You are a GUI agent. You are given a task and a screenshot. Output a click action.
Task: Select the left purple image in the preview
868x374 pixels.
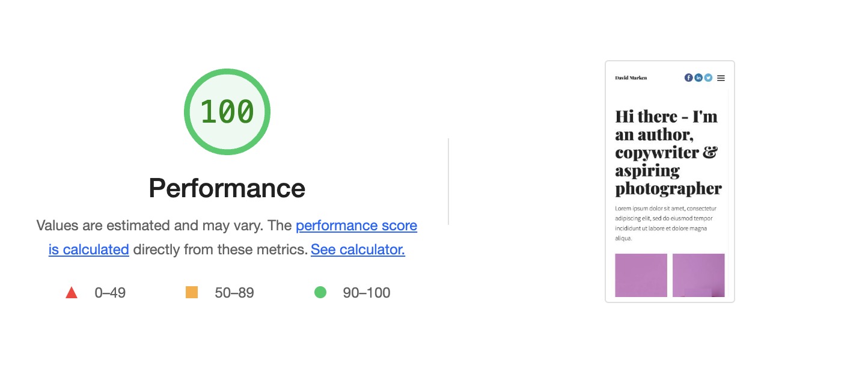click(x=641, y=275)
